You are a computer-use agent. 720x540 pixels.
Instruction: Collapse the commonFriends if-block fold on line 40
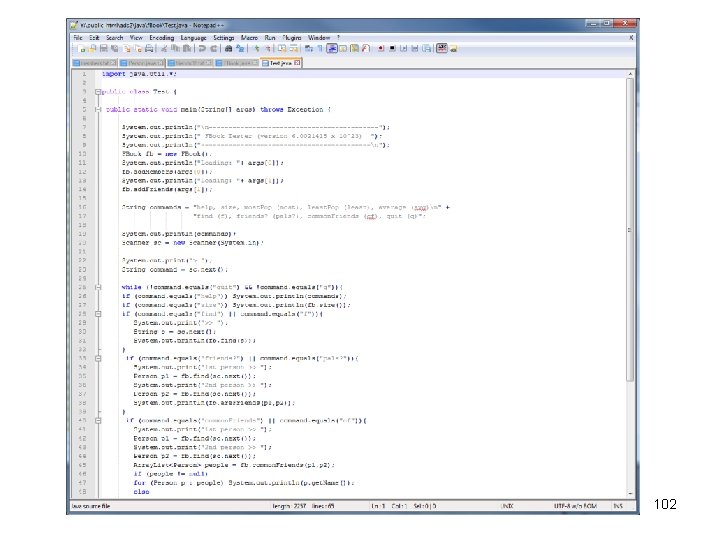point(98,420)
